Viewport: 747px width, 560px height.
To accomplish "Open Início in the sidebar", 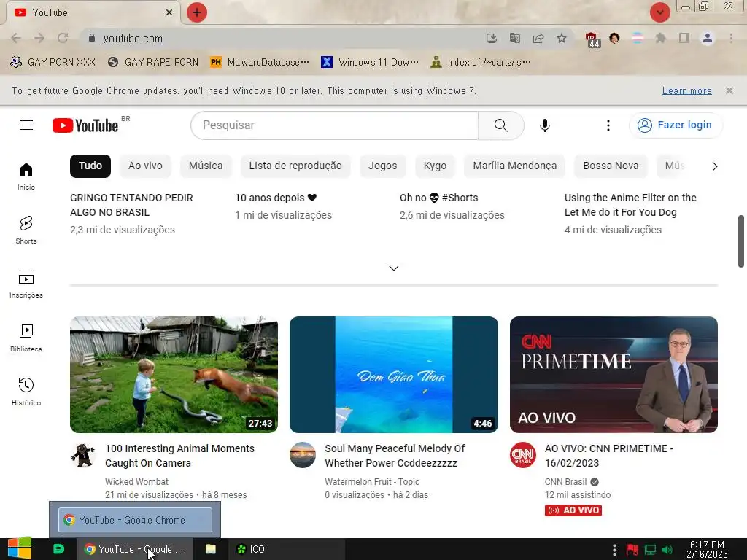I will [26, 176].
